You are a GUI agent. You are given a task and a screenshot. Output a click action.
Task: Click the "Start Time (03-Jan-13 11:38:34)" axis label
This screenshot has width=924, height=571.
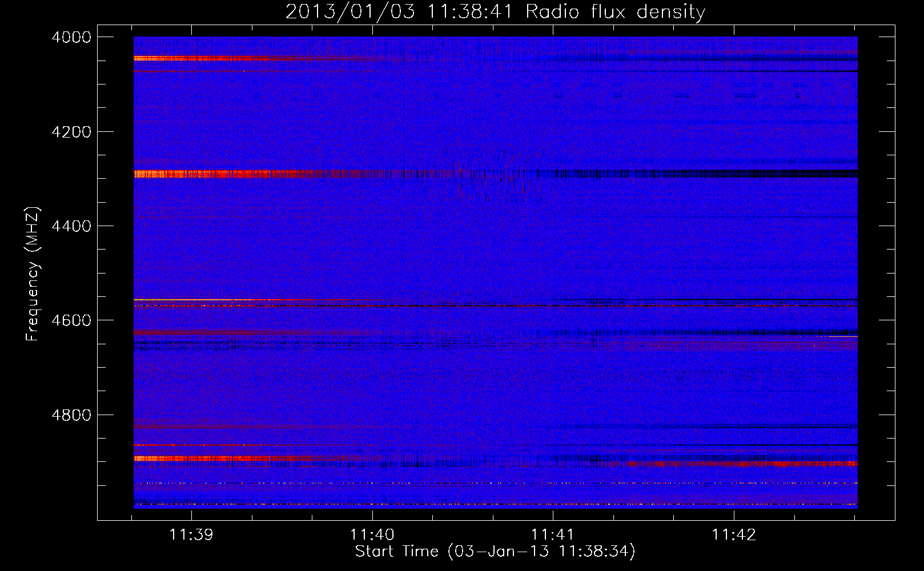[495, 551]
